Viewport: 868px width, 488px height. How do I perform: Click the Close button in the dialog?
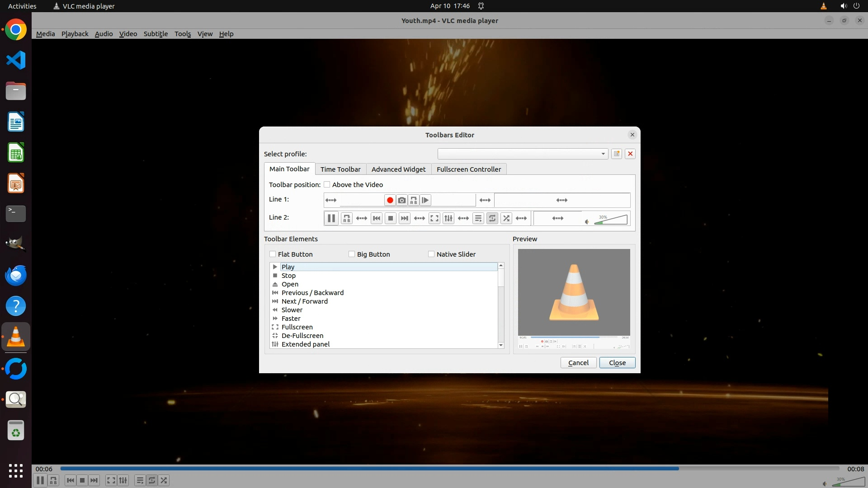pyautogui.click(x=617, y=363)
